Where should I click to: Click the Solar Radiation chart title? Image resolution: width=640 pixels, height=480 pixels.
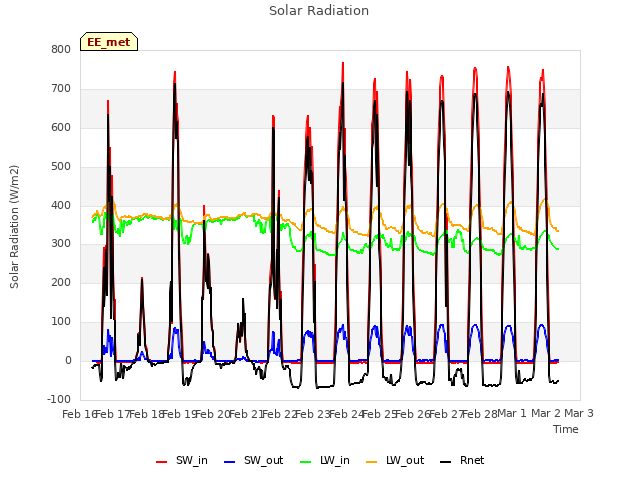pyautogui.click(x=319, y=11)
